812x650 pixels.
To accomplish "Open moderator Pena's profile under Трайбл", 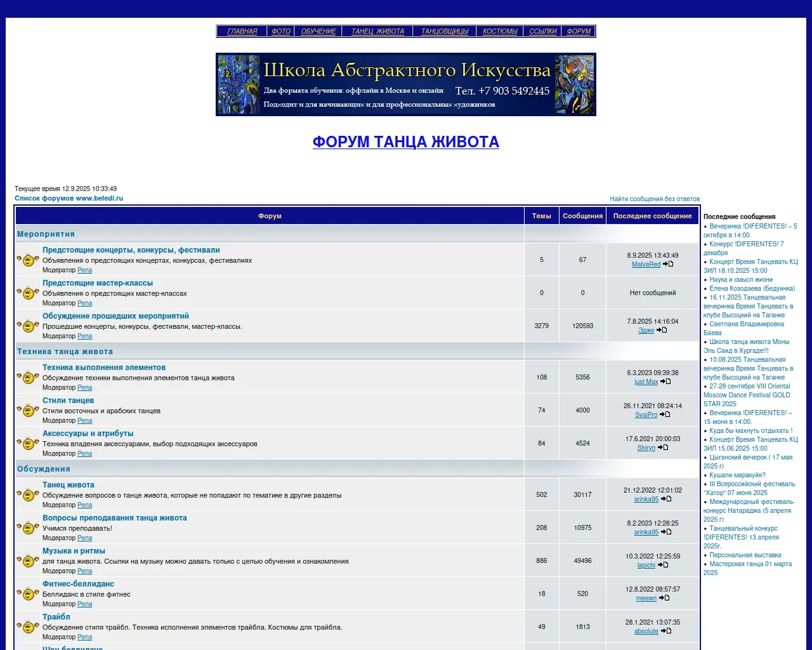I will [x=84, y=637].
